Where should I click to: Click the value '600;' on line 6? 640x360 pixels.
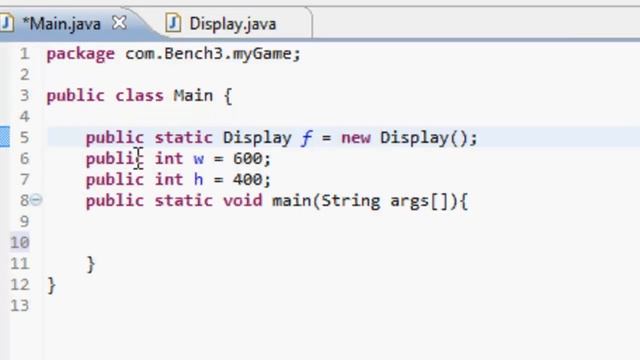click(252, 158)
